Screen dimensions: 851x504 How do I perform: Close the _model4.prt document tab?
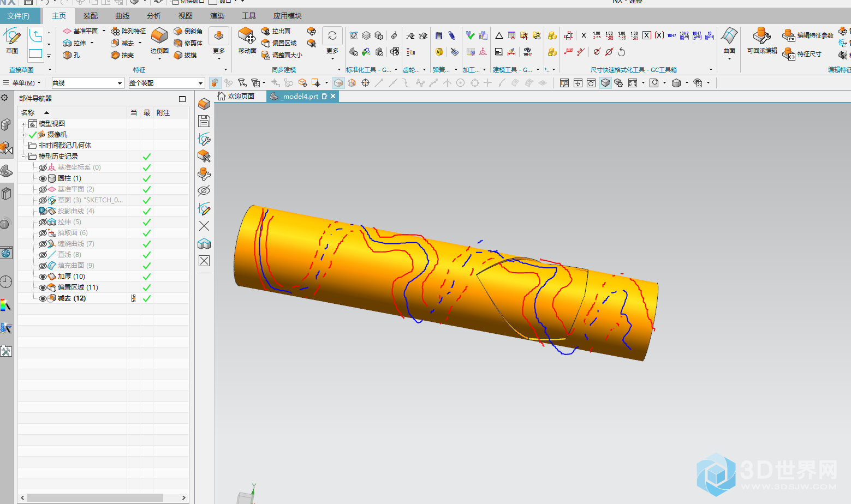333,96
